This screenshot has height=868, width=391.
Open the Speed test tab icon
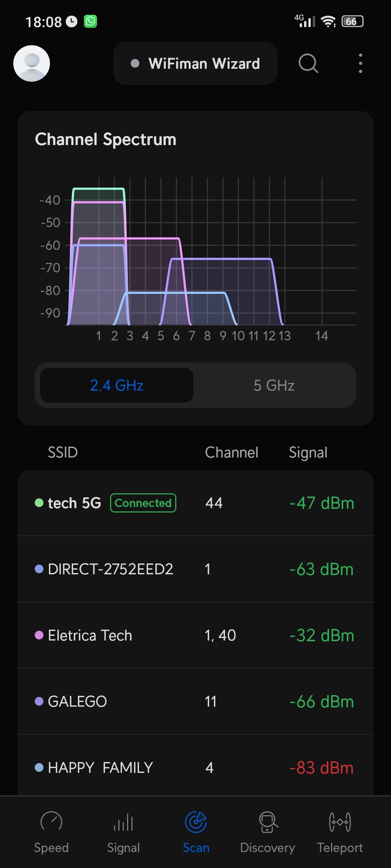tap(51, 822)
